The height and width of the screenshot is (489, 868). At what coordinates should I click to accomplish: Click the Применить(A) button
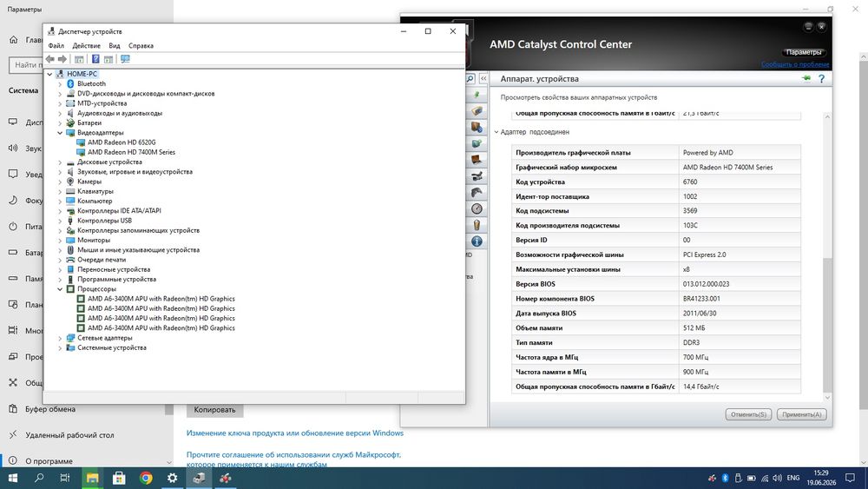pyautogui.click(x=801, y=414)
